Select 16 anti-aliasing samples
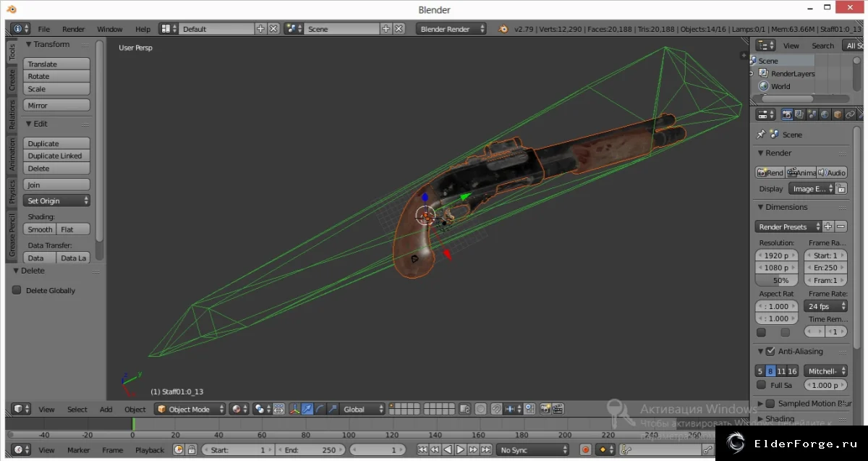Viewport: 868px width, 461px height. pos(792,371)
